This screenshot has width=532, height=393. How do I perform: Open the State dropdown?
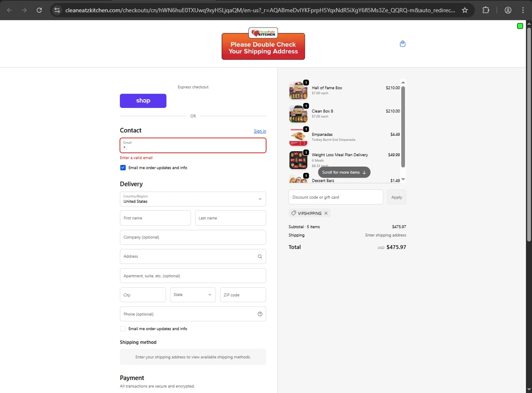point(193,295)
